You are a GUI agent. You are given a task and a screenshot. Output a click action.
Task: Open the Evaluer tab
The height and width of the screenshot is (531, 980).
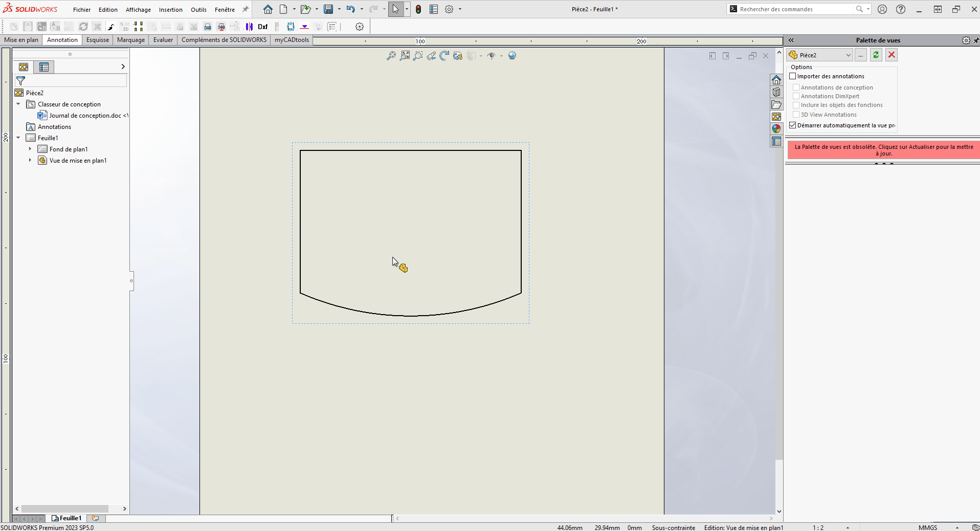[x=163, y=40]
